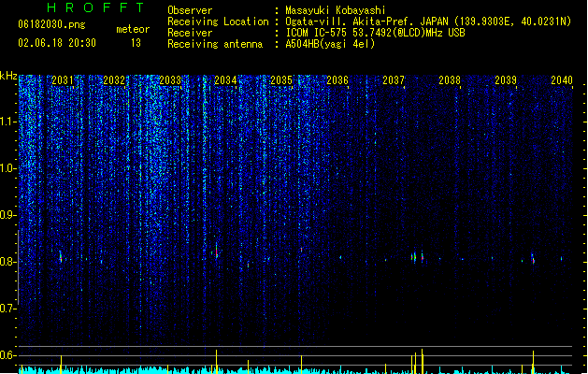588x374 pixels.
Task: Click the ICOM IC-575 receiver text
Action: 375,33
